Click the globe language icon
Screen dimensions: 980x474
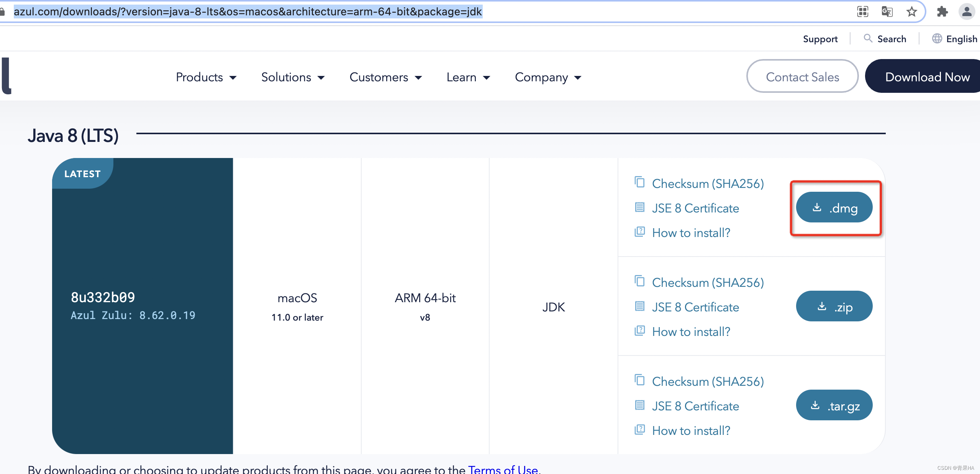coord(937,38)
